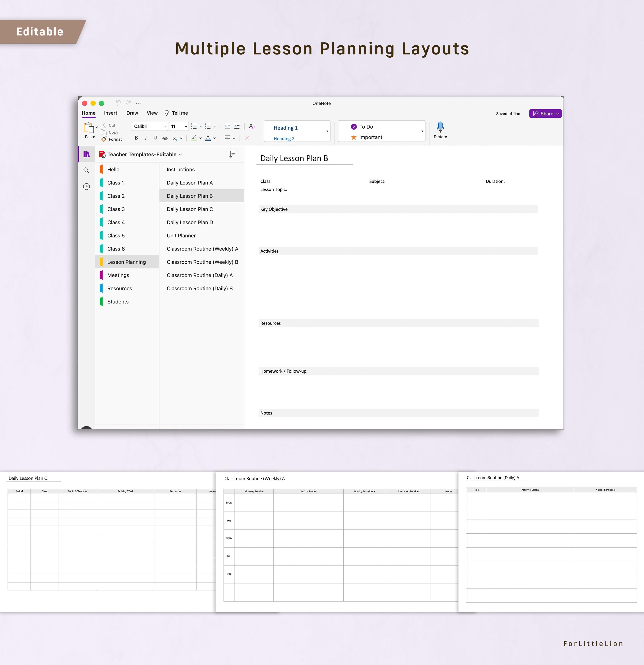The width and height of the screenshot is (644, 665).
Task: Click the Tell me search box
Action: (x=176, y=113)
